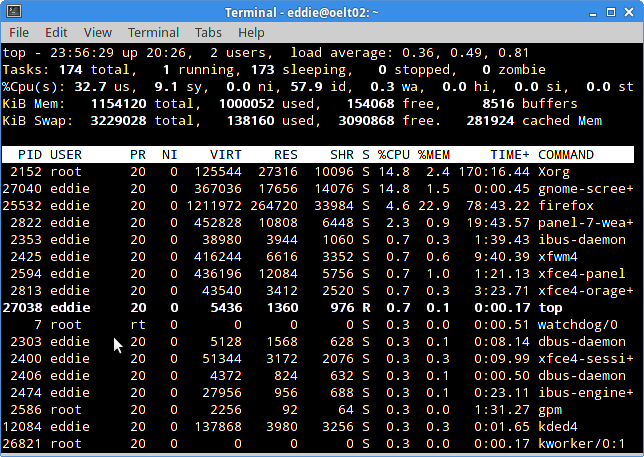Close the Terminal window
Viewport: 644px width, 457px height.
[629, 12]
